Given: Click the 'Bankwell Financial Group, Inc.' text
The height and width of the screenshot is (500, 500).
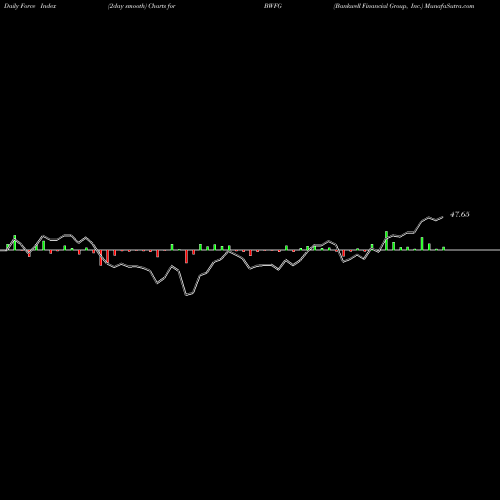Looking at the screenshot, I should [x=378, y=6].
